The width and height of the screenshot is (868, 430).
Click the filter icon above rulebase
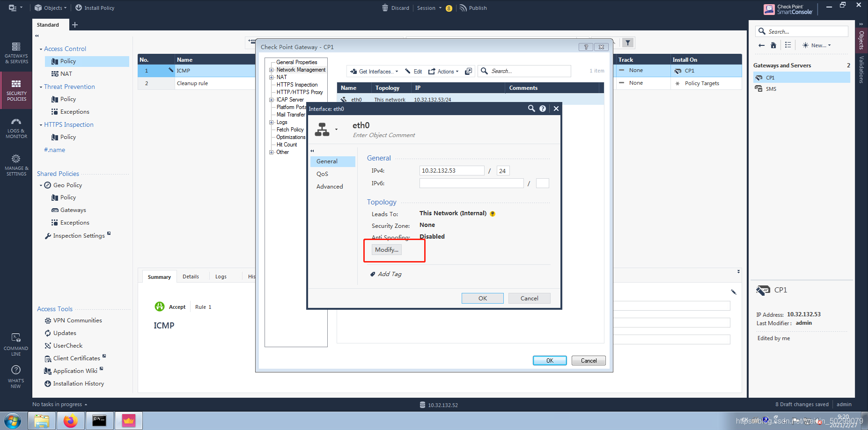click(628, 43)
